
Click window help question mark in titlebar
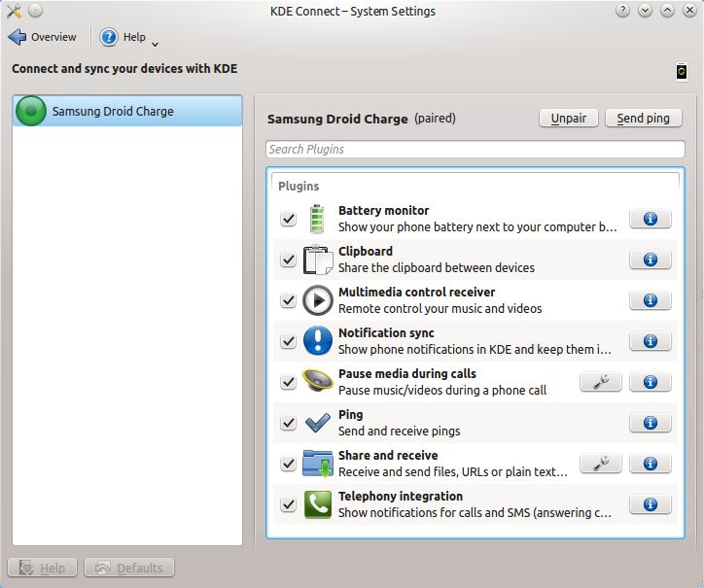[x=622, y=11]
